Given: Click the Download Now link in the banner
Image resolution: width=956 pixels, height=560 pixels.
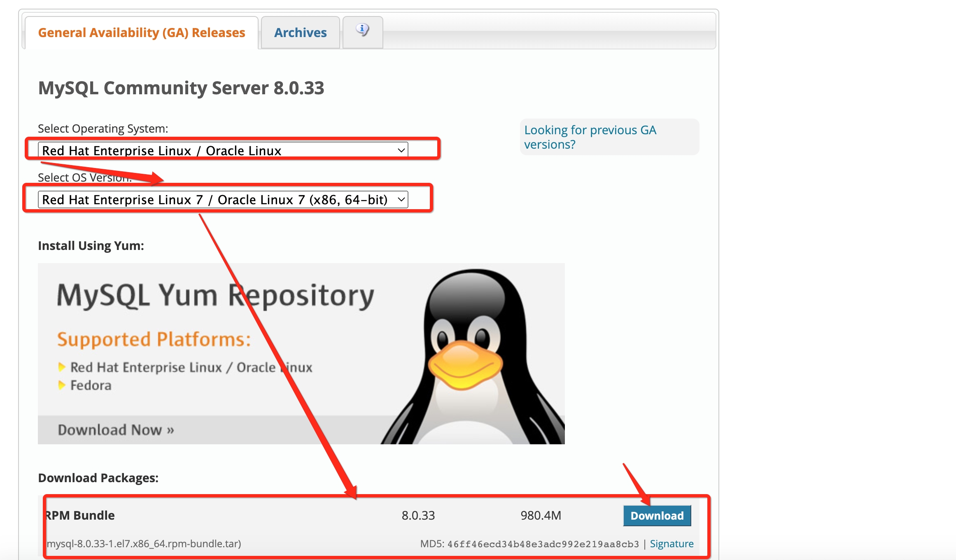Looking at the screenshot, I should (115, 429).
